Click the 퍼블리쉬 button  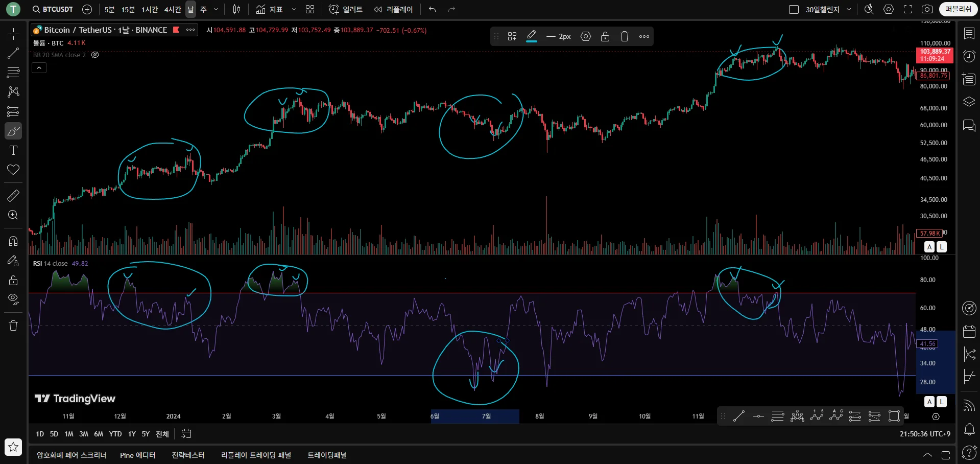958,9
